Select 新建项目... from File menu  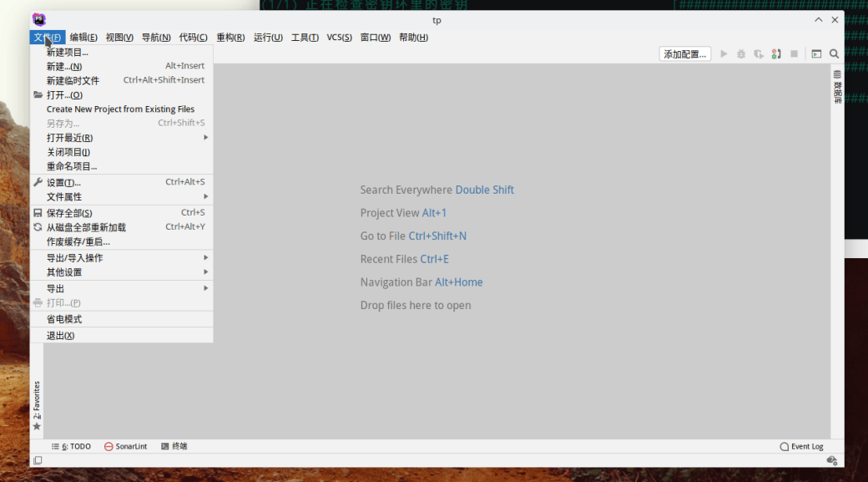(x=67, y=52)
